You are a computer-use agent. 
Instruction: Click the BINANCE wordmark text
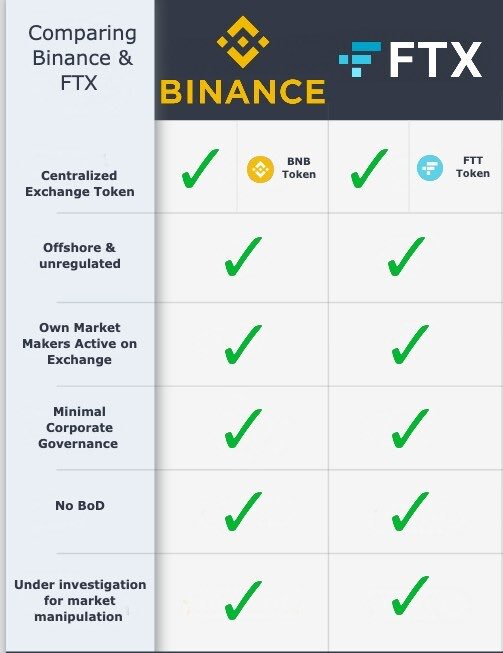[x=243, y=92]
